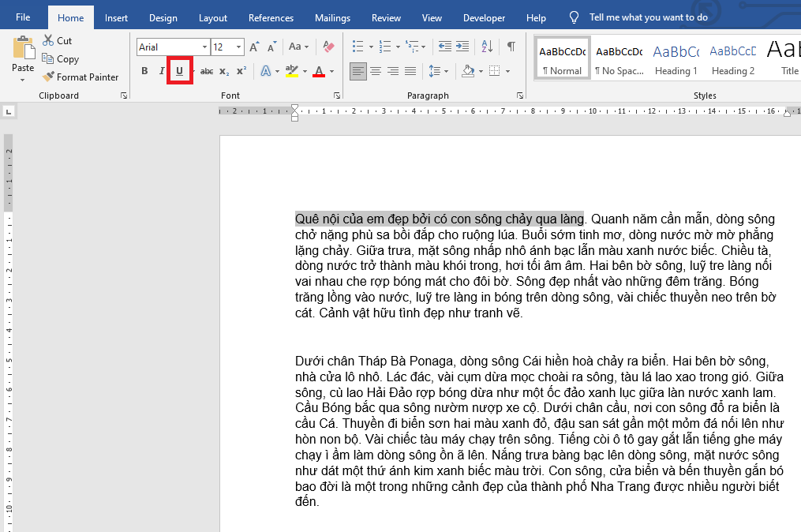Apply the red font color swatch
Image resolution: width=801 pixels, height=532 pixels.
click(x=319, y=72)
